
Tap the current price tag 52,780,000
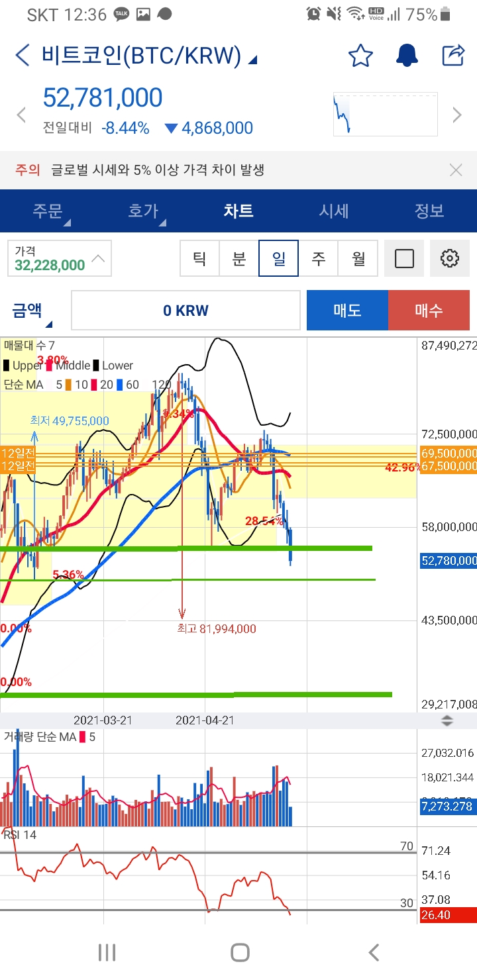449,561
